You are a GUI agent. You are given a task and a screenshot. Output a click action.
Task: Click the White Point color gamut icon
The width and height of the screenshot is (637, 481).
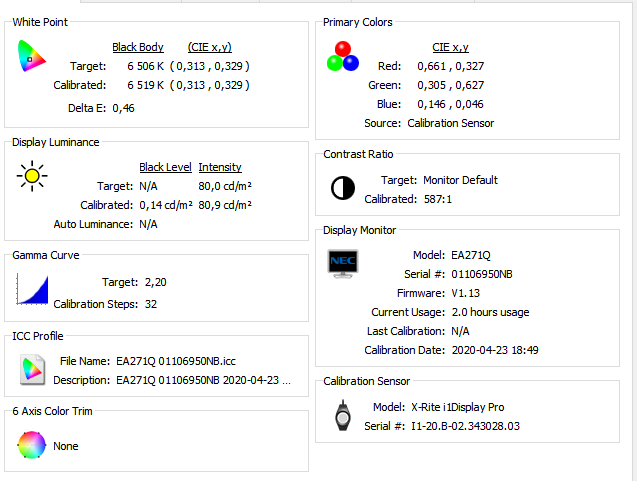(x=31, y=57)
